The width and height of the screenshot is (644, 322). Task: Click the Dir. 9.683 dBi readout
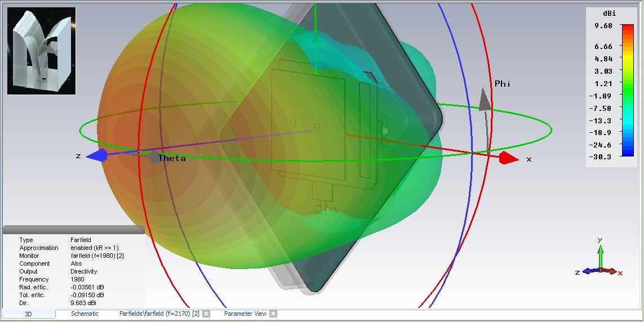pos(83,303)
